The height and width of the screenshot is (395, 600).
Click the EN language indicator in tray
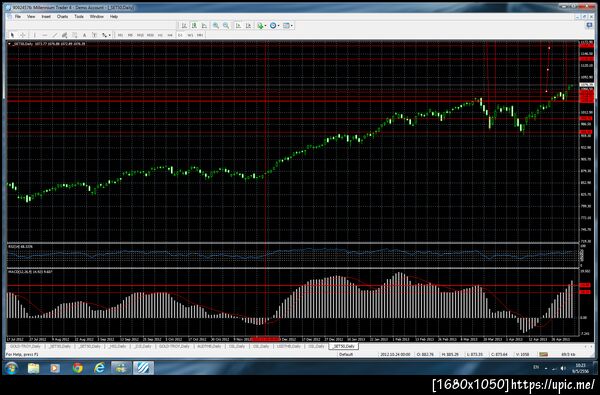536,367
